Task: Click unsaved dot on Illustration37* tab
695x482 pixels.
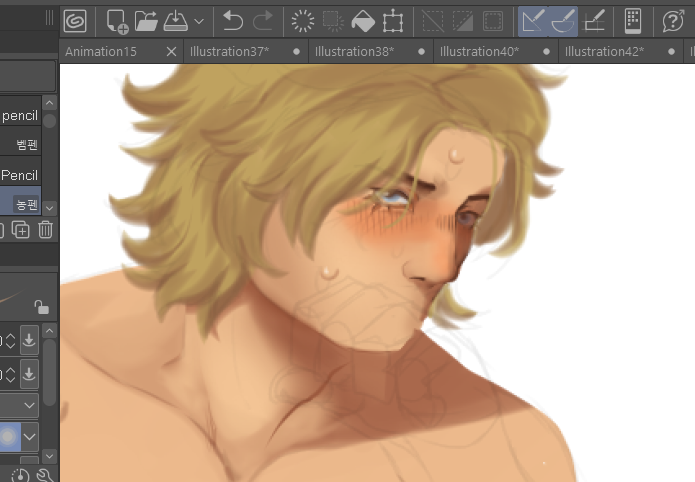Action: [297, 52]
